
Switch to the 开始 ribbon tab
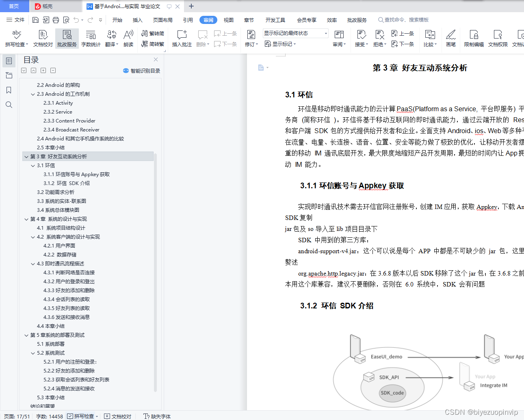pyautogui.click(x=117, y=20)
